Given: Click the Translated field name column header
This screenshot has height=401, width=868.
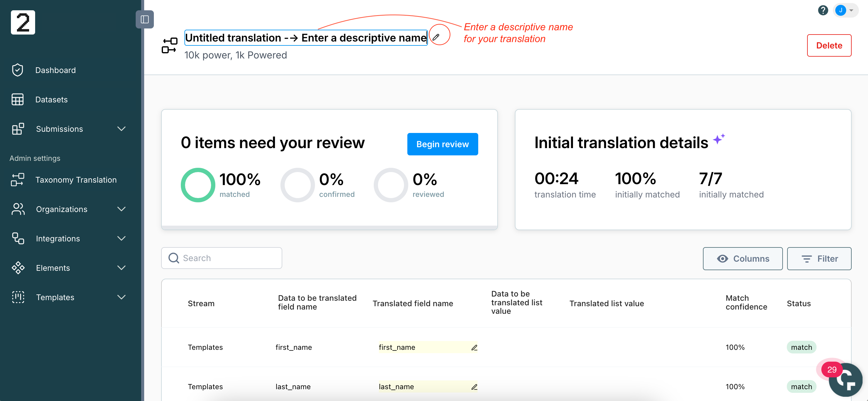Looking at the screenshot, I should coord(413,303).
